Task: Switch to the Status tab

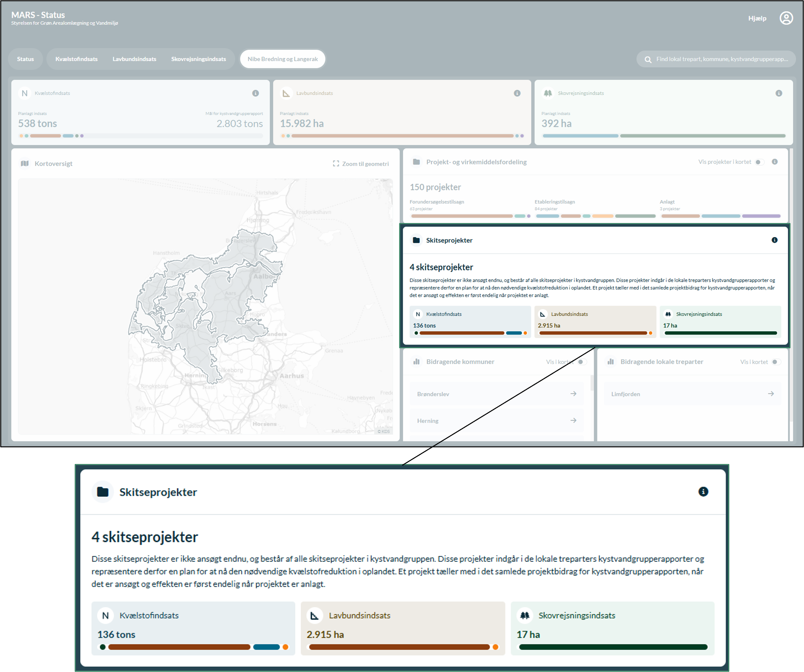Action: [25, 59]
